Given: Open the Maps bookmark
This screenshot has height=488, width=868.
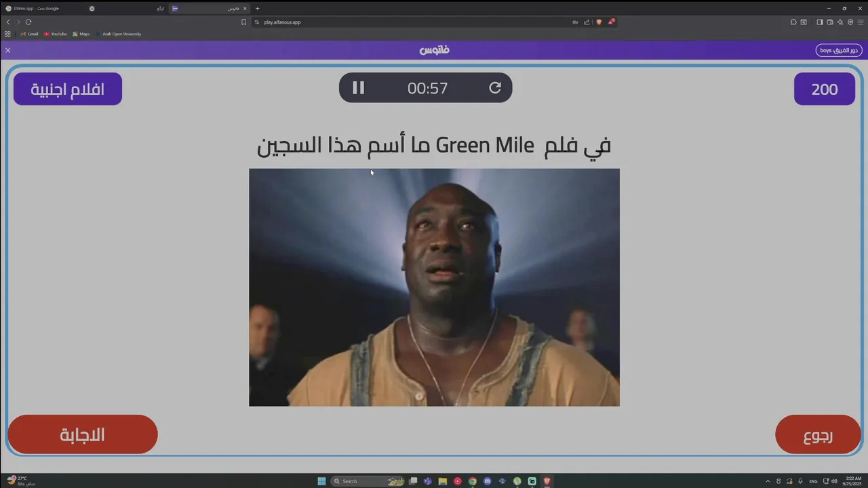Looking at the screenshot, I should click(x=81, y=34).
